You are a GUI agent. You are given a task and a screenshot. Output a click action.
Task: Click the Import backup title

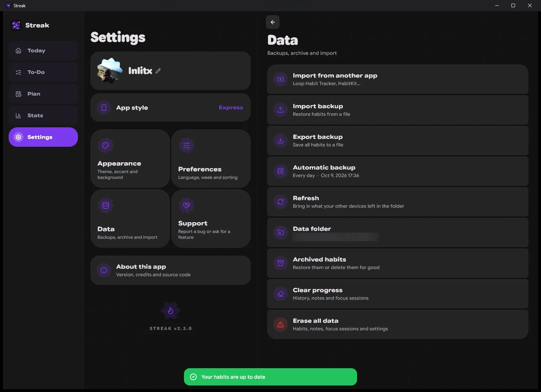pos(318,106)
